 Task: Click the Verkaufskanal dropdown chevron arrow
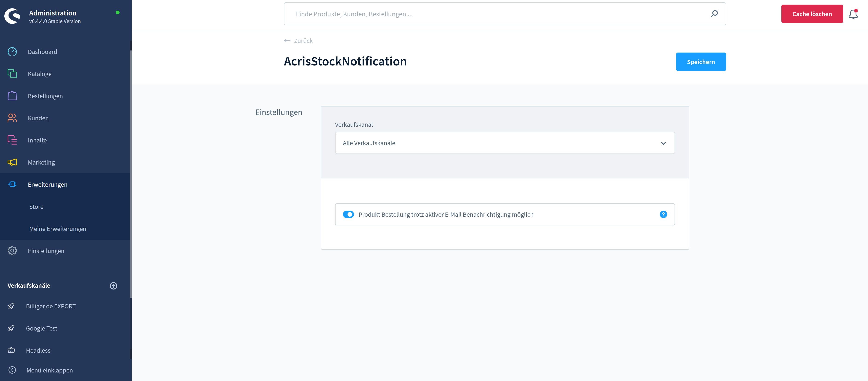point(663,143)
